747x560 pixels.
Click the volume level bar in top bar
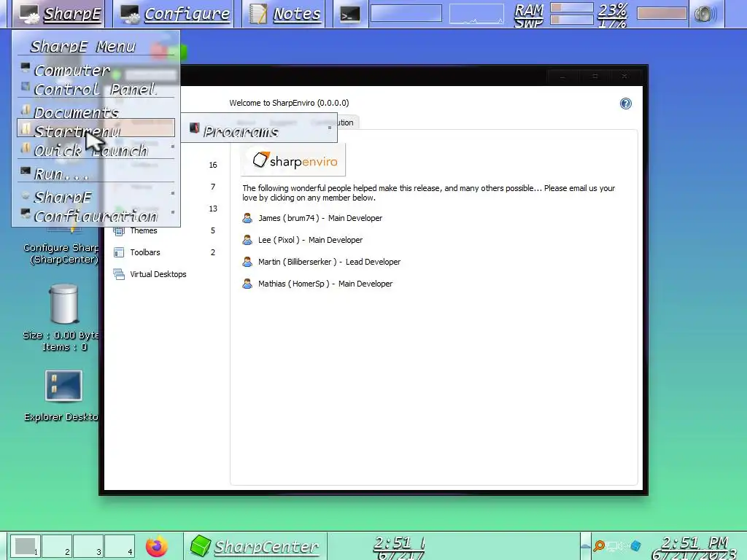(662, 13)
